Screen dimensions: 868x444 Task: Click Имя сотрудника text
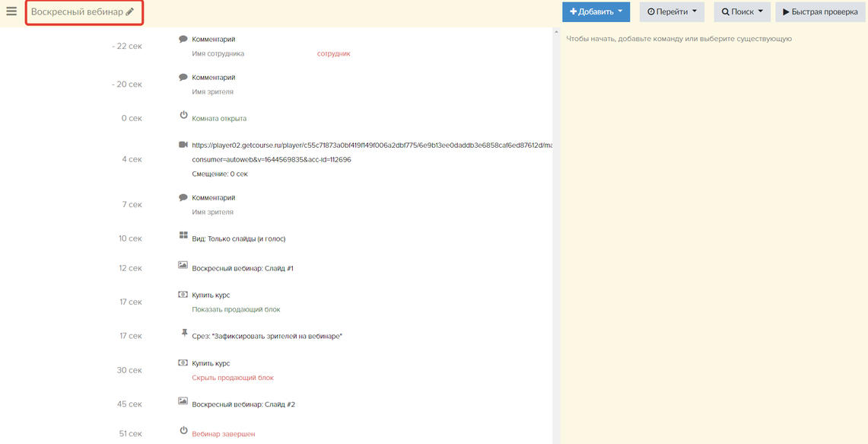point(218,54)
